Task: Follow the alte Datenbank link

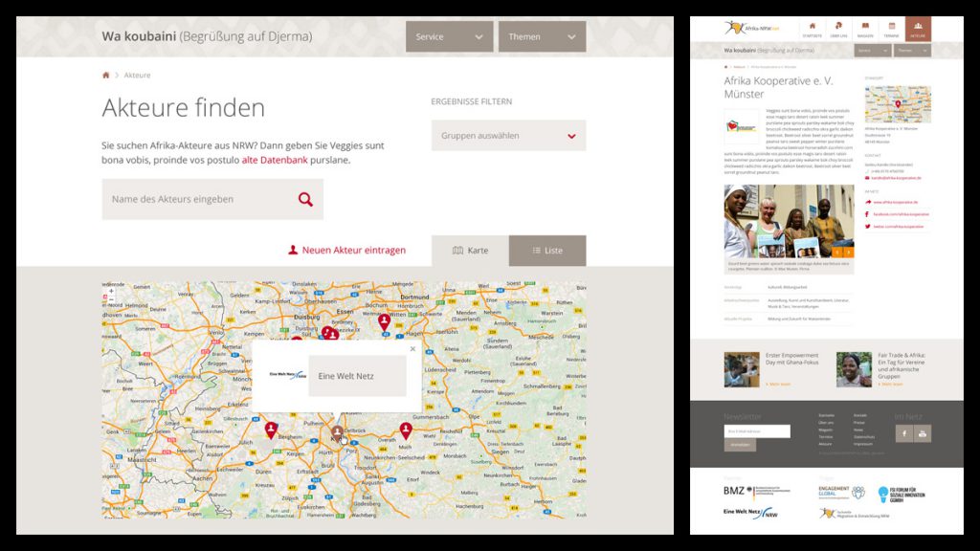Action: (x=275, y=160)
